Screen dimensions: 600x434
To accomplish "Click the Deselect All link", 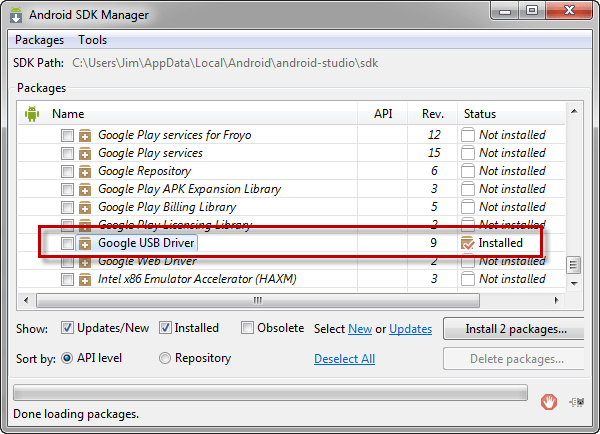I will pos(344,359).
